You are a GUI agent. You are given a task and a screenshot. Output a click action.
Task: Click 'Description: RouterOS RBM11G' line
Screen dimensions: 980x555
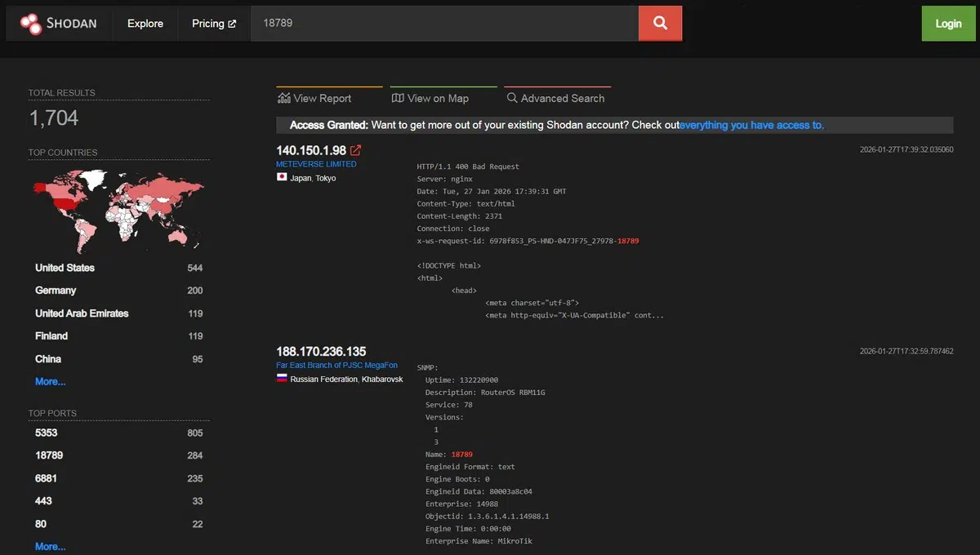[x=485, y=393]
